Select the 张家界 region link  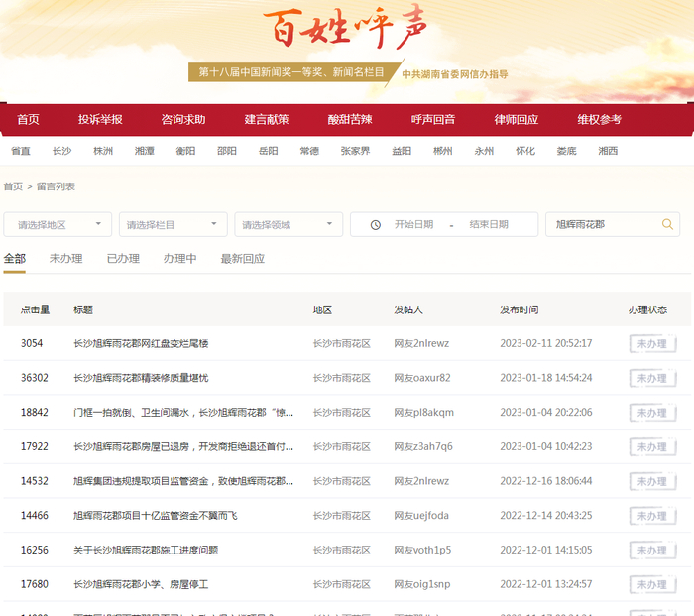tap(355, 151)
